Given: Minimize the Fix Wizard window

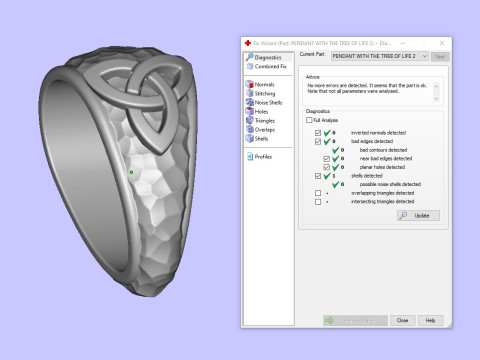Looking at the screenshot, I should (403, 43).
